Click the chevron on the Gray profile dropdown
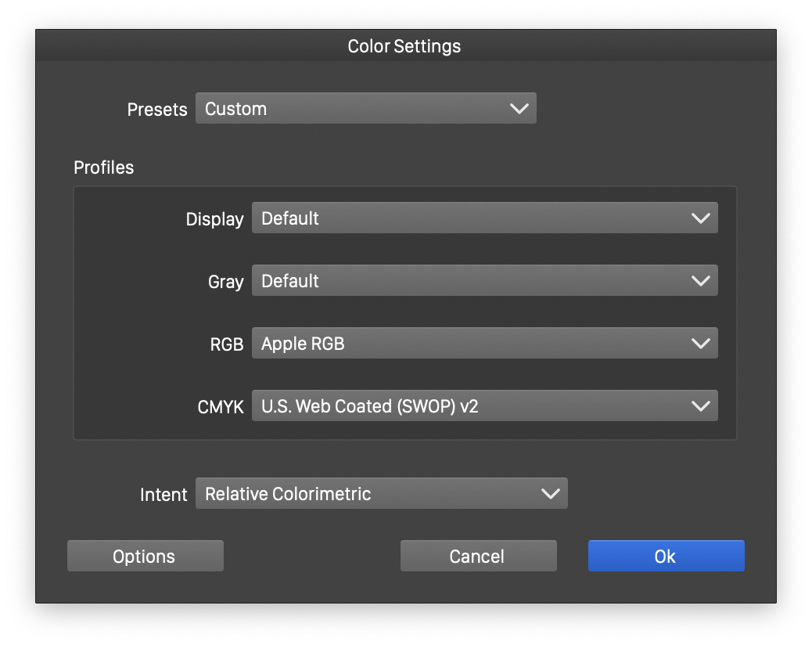The image size is (812, 645). click(701, 280)
